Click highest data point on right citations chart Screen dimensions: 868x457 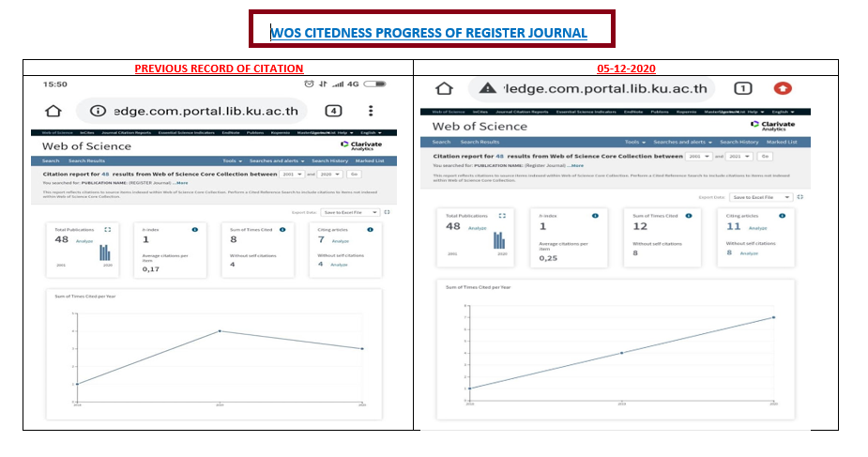click(x=773, y=317)
